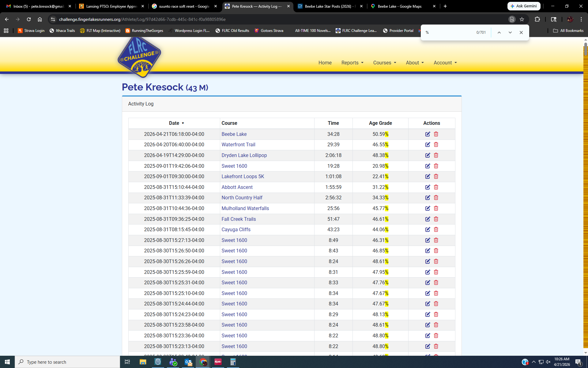This screenshot has height=368, width=588.
Task: Open the Mulholland Waterfalls course link
Action: pyautogui.click(x=245, y=208)
